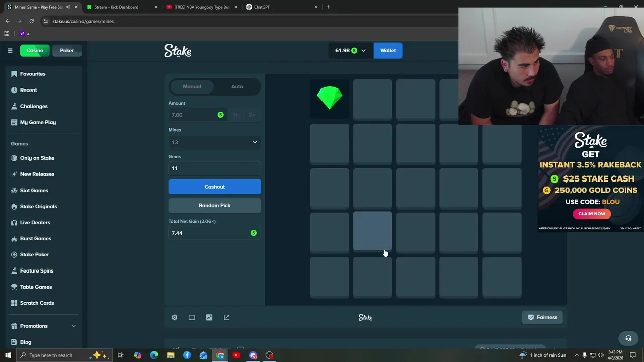This screenshot has height=362, width=644.
Task: Open the Wallet button
Action: 388,50
